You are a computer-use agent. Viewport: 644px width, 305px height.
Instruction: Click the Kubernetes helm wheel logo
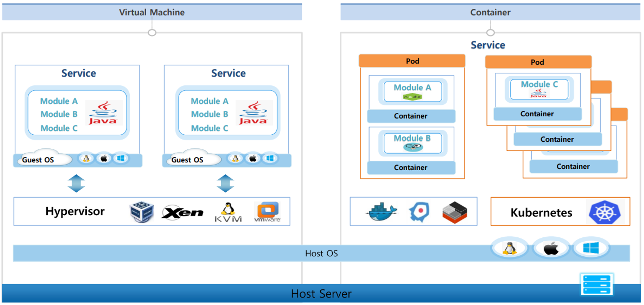pos(605,212)
